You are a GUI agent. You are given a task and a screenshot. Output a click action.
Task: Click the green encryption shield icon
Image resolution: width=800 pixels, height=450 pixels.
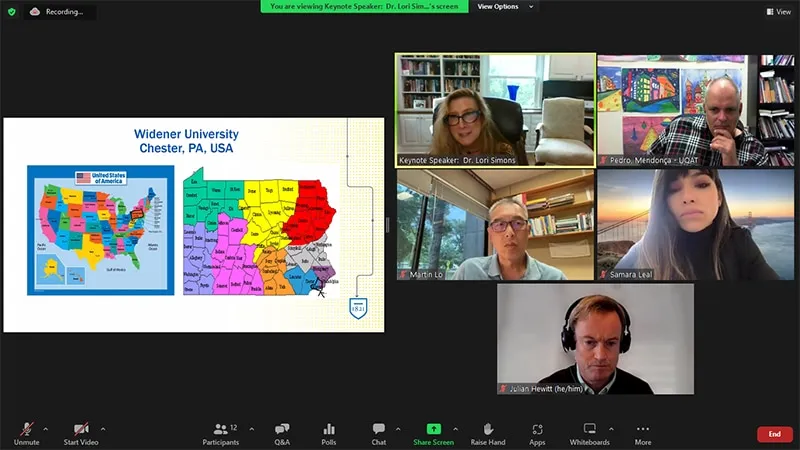pyautogui.click(x=11, y=12)
